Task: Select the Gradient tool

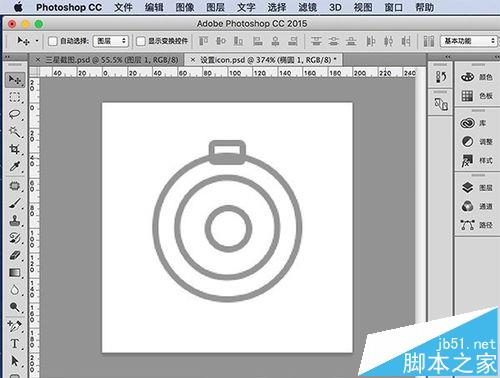Action: point(15,273)
